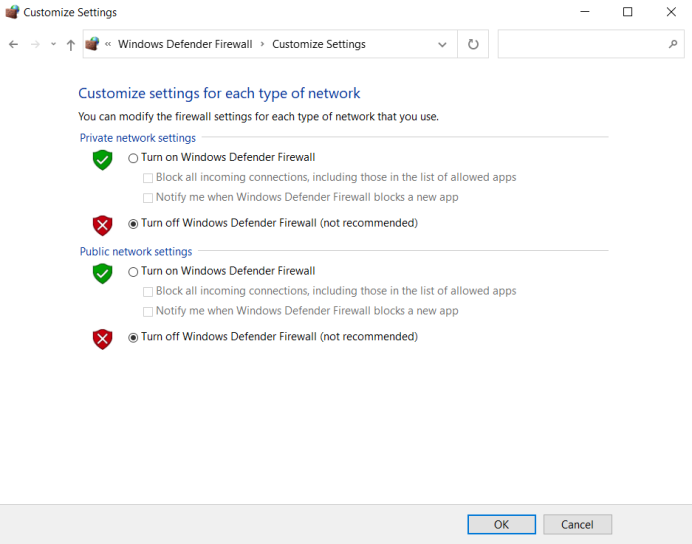
Task: Click red shield icon under Public network
Action: (x=102, y=339)
